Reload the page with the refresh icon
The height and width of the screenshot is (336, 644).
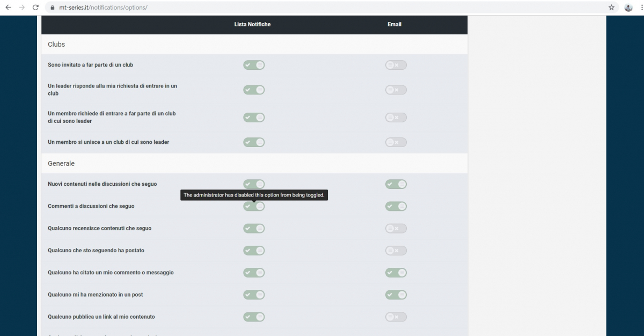tap(36, 8)
